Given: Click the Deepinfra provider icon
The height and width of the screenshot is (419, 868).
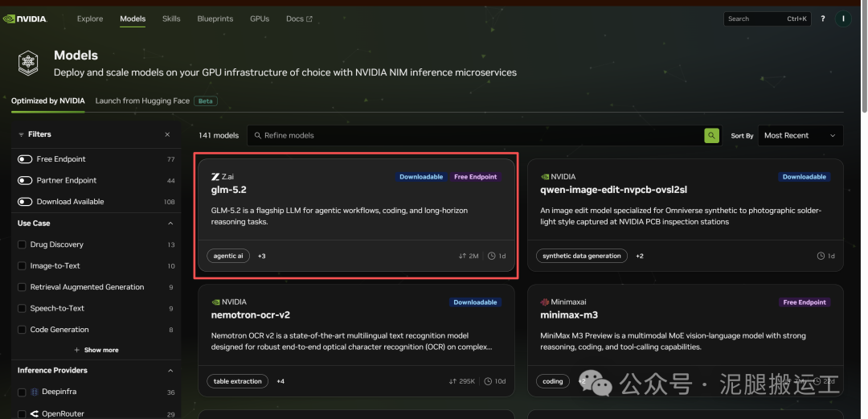Looking at the screenshot, I should 35,392.
